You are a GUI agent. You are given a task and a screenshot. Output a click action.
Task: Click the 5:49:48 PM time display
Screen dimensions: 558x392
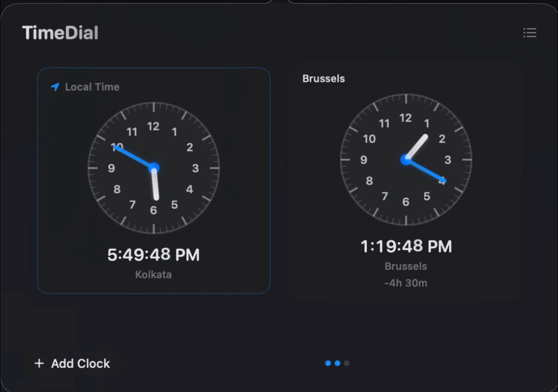[x=153, y=255]
